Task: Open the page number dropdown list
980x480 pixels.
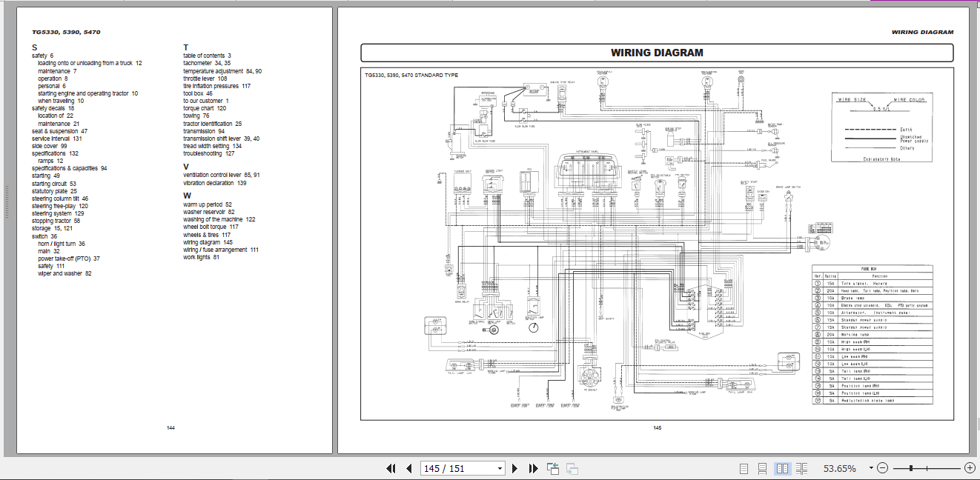Action: [x=500, y=468]
